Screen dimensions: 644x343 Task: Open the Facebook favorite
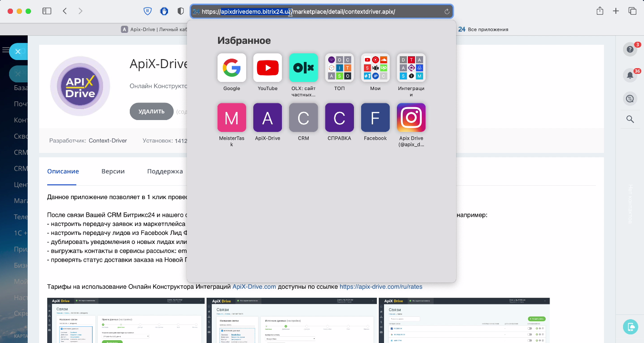(x=375, y=118)
